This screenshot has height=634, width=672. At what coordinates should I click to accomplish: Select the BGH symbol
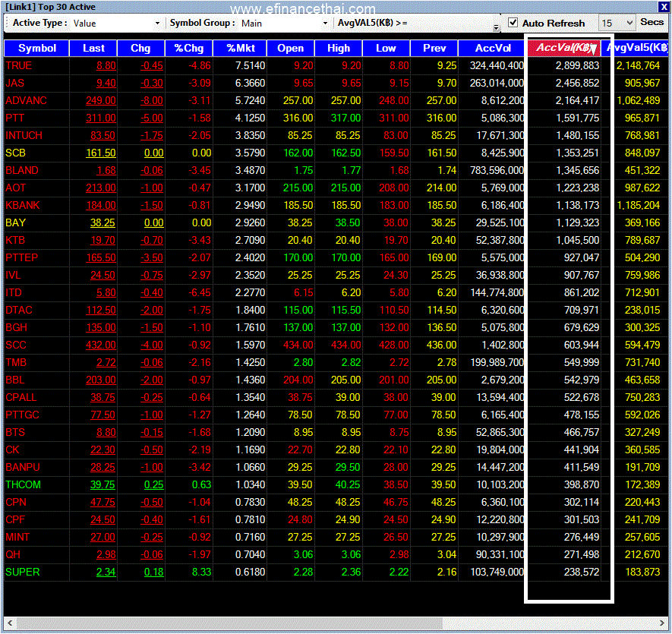[x=16, y=327]
